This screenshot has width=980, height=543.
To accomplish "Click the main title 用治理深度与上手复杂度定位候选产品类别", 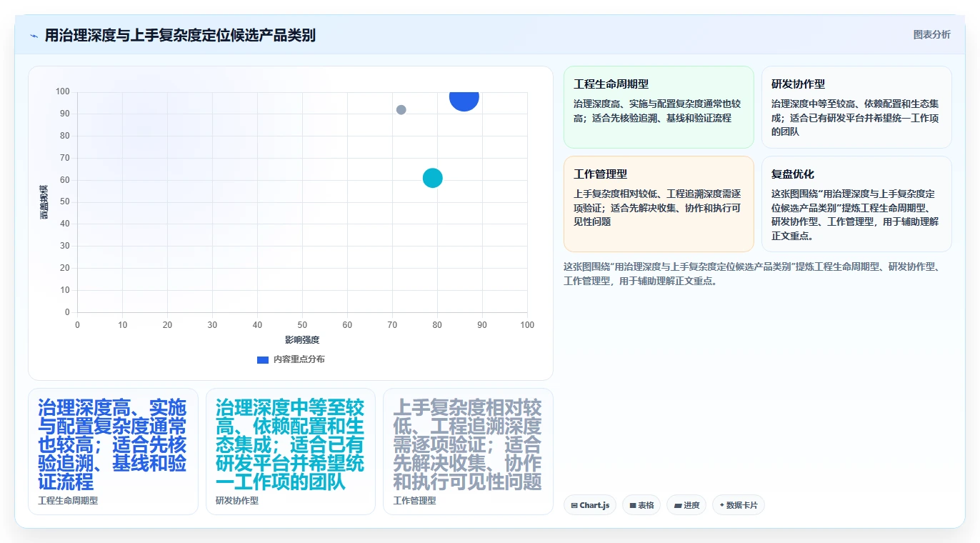I will click(180, 35).
